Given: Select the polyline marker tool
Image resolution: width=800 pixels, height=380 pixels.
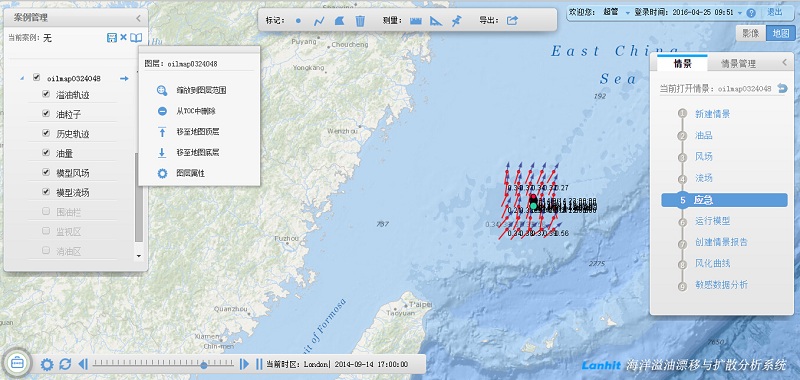Looking at the screenshot, I should (x=319, y=21).
